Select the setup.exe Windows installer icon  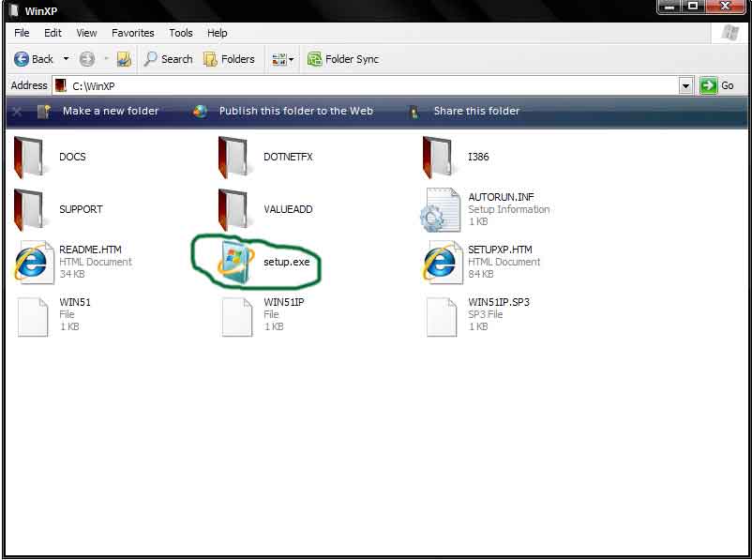click(236, 263)
